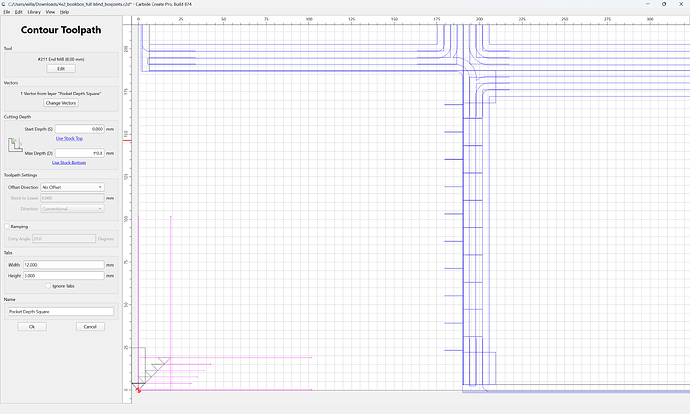The height and width of the screenshot is (414, 690).
Task: Open the View menu
Action: [50, 12]
